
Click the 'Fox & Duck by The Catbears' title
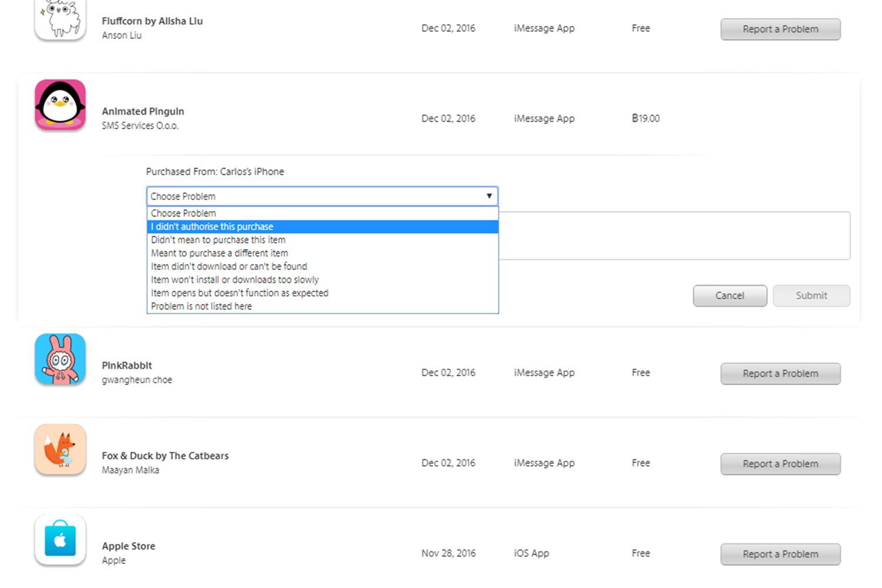click(165, 456)
